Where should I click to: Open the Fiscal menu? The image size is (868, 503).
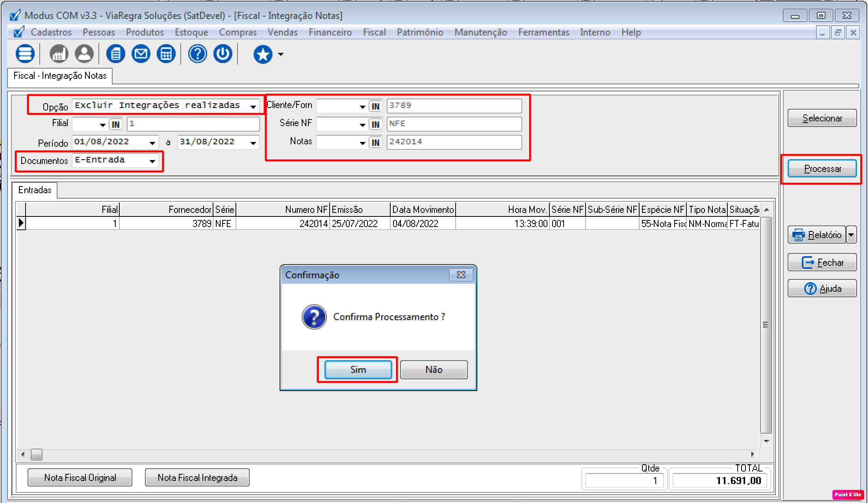(374, 32)
